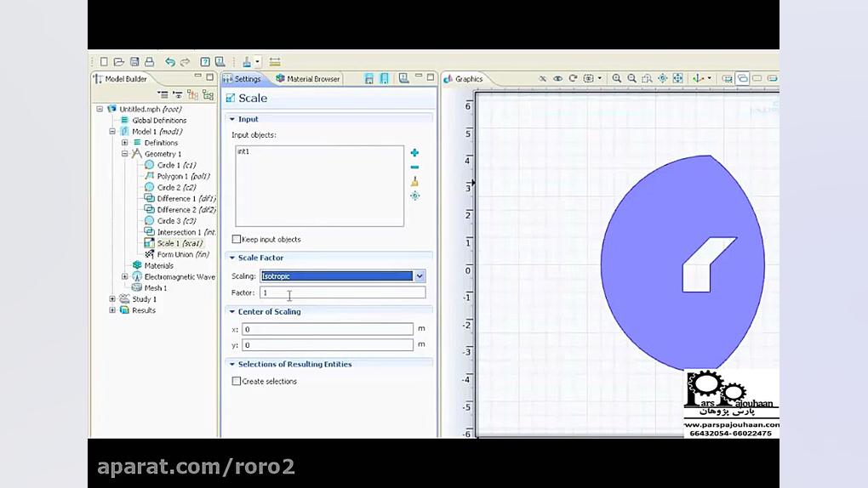
Task: Click the Save disk icon
Action: (x=134, y=62)
